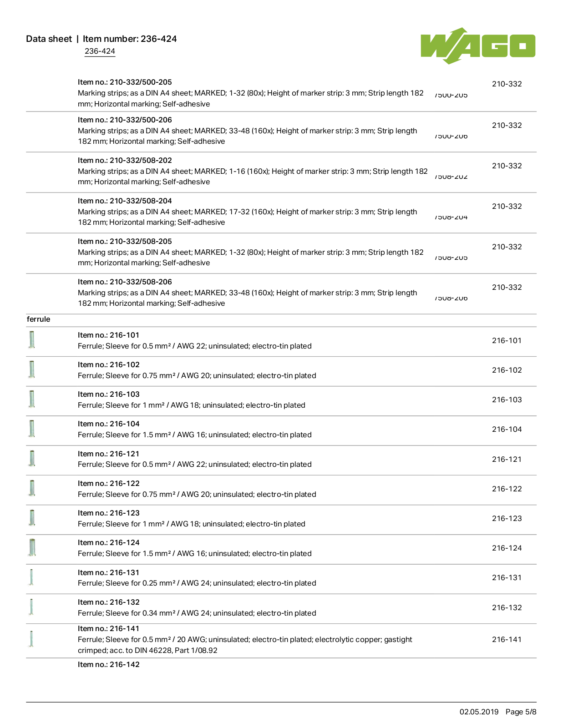Open the 216-101 link in right column
The height and width of the screenshot is (728, 563).
pos(507,340)
